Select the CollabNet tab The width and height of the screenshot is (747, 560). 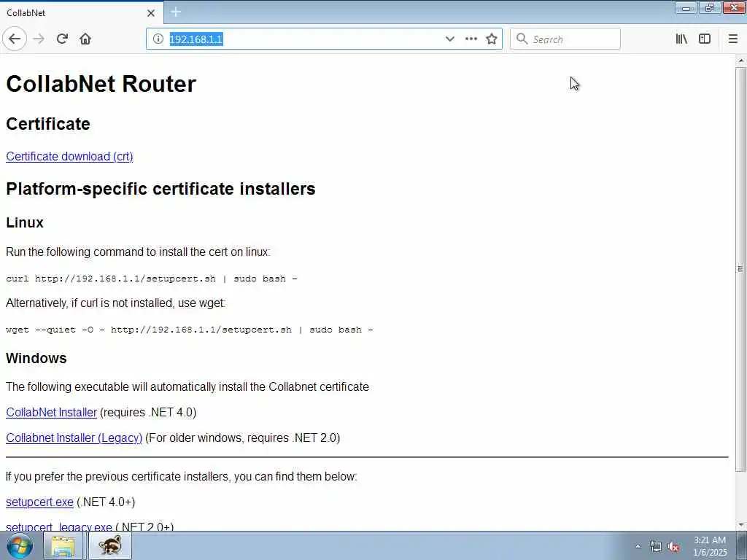click(81, 13)
